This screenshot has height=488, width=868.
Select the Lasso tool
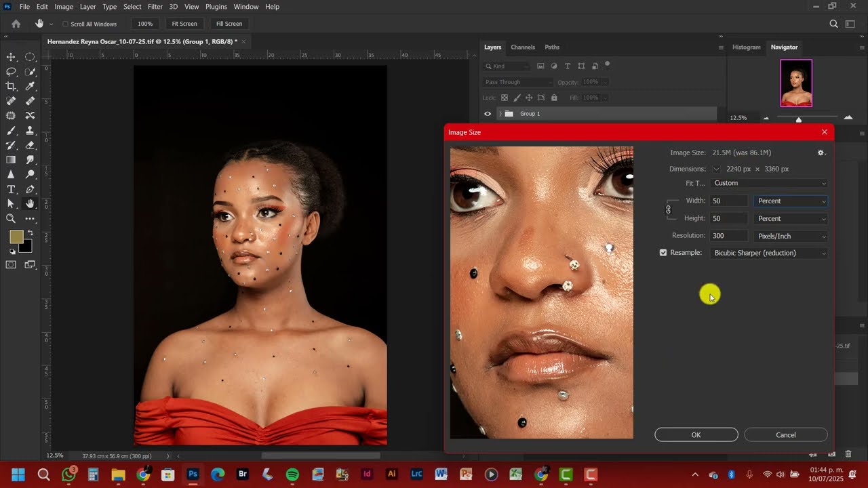(x=11, y=72)
